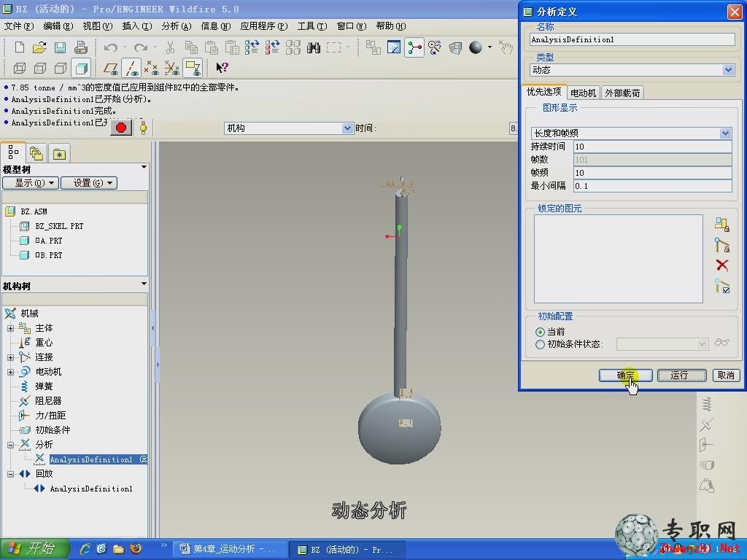Screen dimensions: 747x560
Task: Switch to no hidden line display
Action: tap(61, 68)
